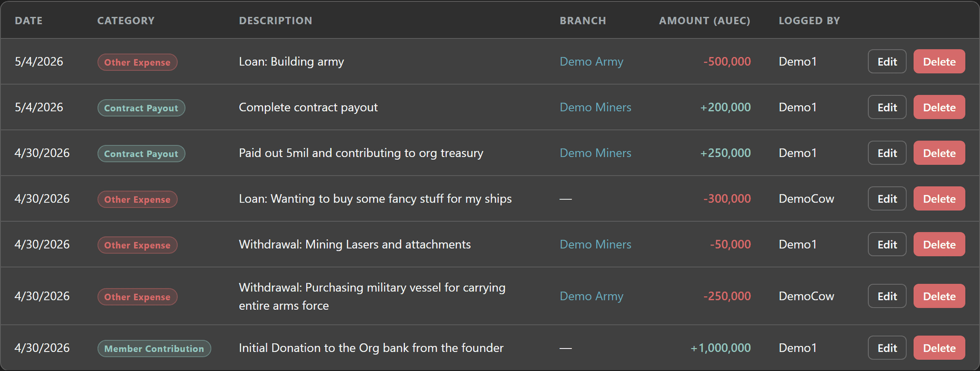This screenshot has height=371, width=980.
Task: Click Demo1 in the -500,000 row
Action: coord(798,61)
